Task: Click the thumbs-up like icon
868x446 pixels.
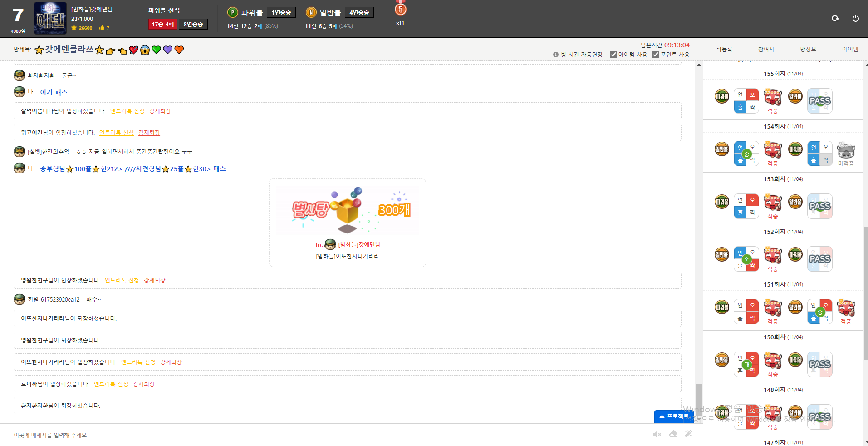Action: coord(102,28)
